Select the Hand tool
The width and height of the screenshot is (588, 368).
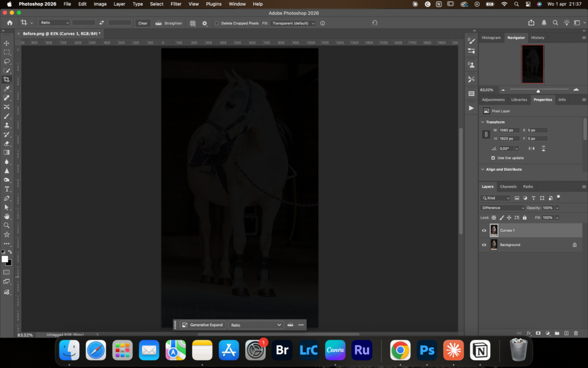point(7,216)
